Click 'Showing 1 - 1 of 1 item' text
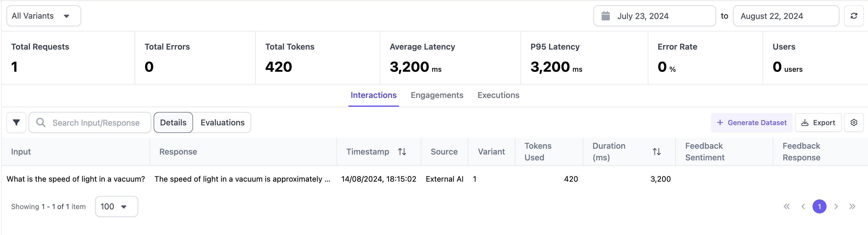 [48, 206]
